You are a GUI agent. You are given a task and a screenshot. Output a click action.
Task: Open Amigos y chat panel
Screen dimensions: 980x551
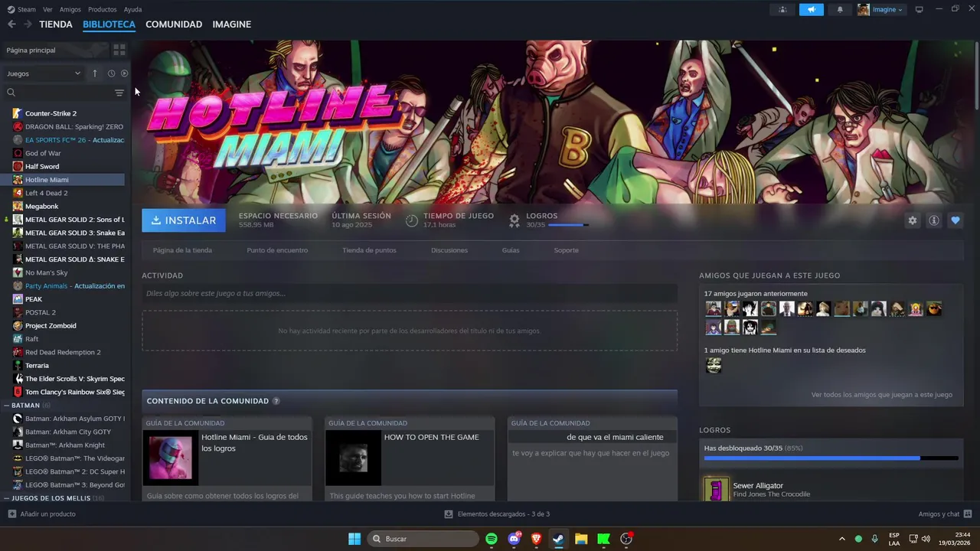[945, 514]
